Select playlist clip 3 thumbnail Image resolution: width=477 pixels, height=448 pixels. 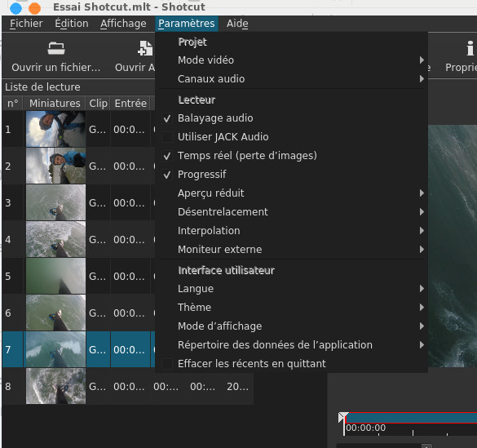pos(55,202)
